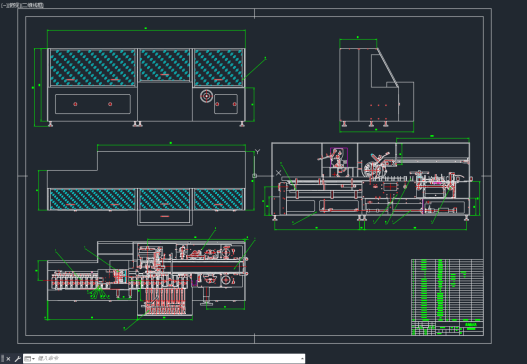
Task: Close the command line window
Action: pos(8,359)
